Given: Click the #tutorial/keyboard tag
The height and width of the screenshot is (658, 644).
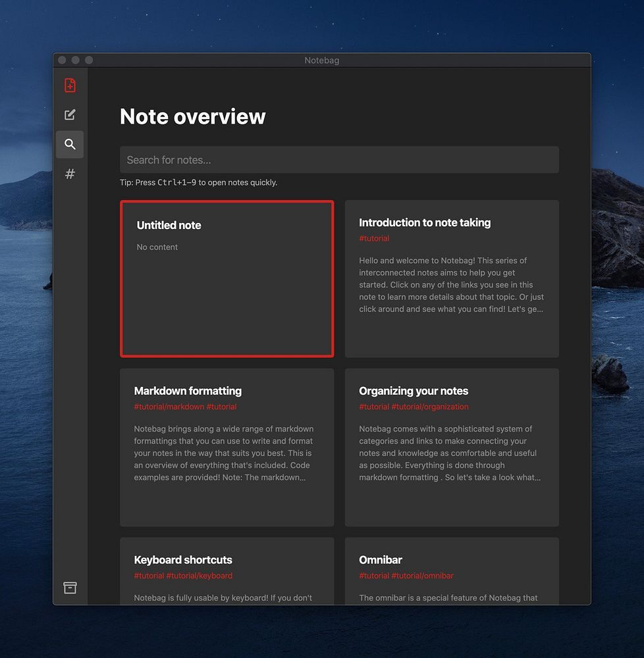Looking at the screenshot, I should click(199, 576).
